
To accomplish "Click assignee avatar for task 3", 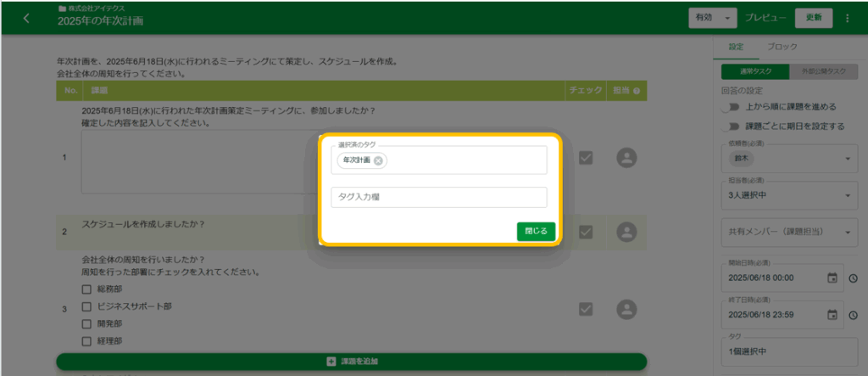I will coord(626,310).
